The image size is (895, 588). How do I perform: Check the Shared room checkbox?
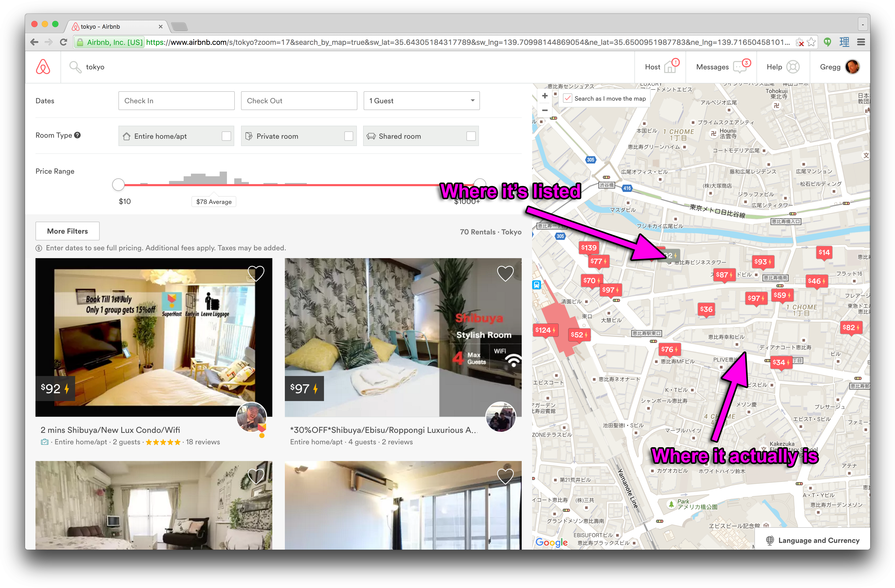coord(471,136)
